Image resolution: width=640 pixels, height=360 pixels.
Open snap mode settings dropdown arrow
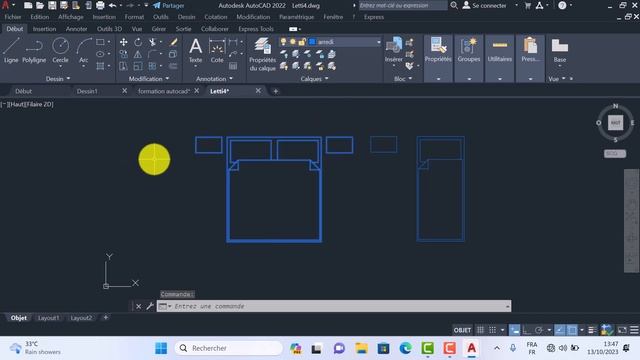coord(502,330)
